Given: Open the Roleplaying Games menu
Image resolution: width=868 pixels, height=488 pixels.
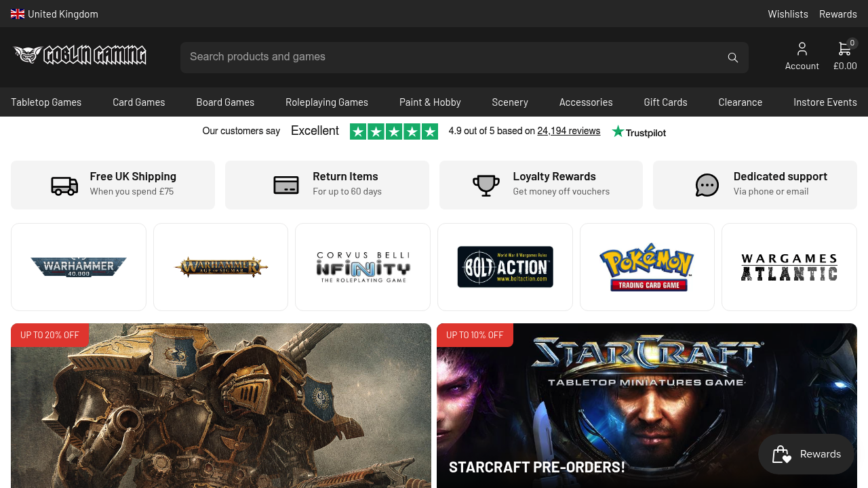Looking at the screenshot, I should pos(327,102).
